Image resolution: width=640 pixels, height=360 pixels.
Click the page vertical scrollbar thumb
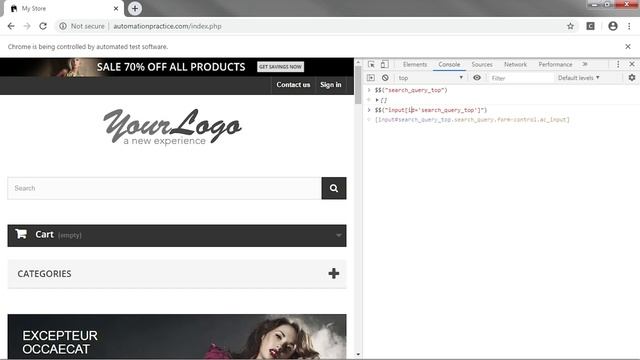pos(358,84)
